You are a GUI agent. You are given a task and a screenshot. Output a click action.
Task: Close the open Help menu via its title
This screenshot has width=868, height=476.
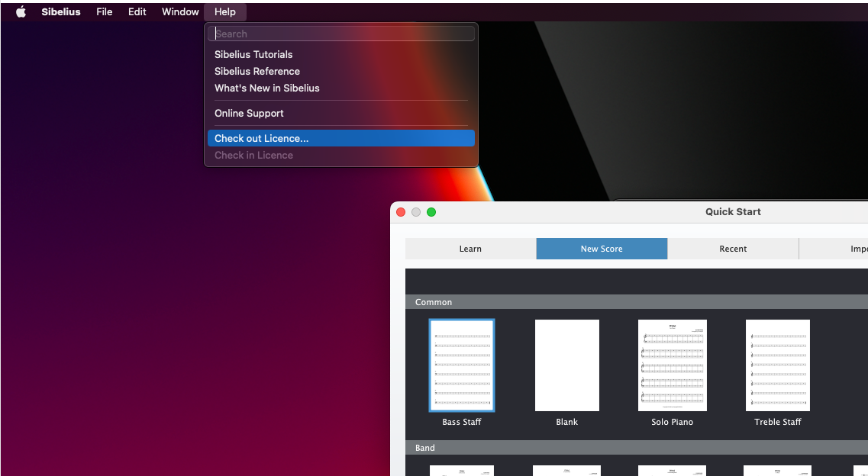[x=224, y=11]
